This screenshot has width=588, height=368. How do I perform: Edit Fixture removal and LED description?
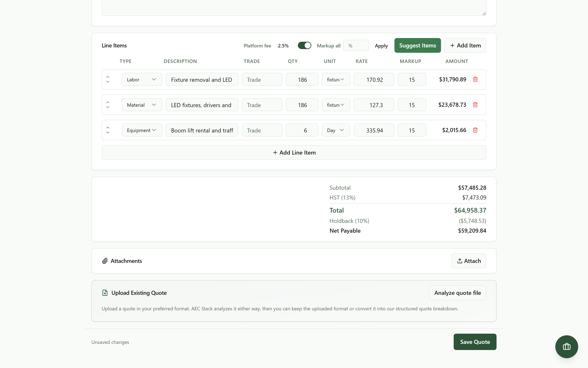pyautogui.click(x=202, y=79)
